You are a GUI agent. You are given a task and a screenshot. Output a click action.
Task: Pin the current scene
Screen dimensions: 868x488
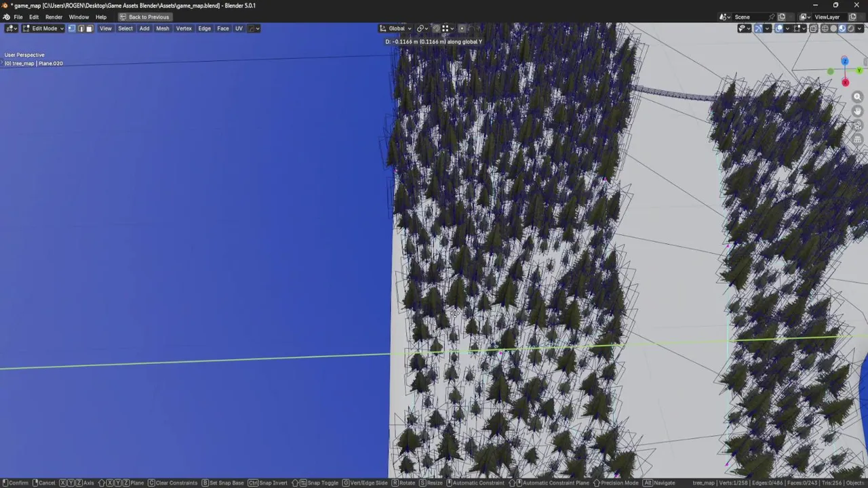click(x=772, y=17)
